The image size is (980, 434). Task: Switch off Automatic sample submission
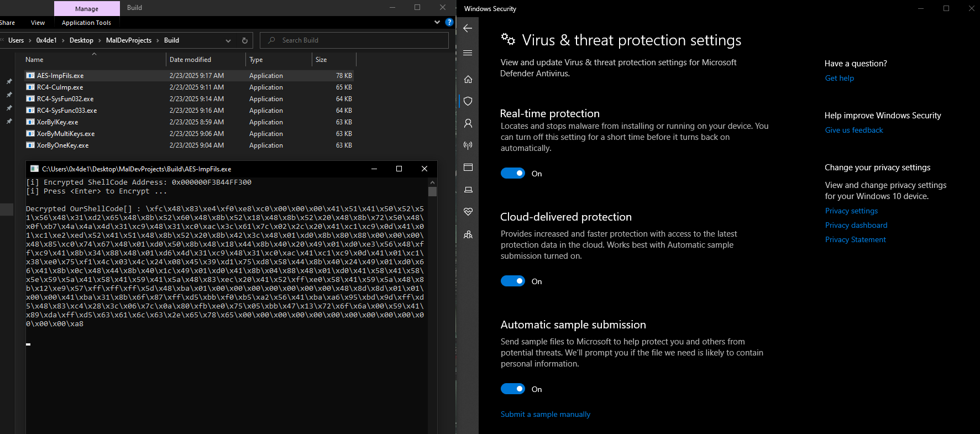click(513, 389)
